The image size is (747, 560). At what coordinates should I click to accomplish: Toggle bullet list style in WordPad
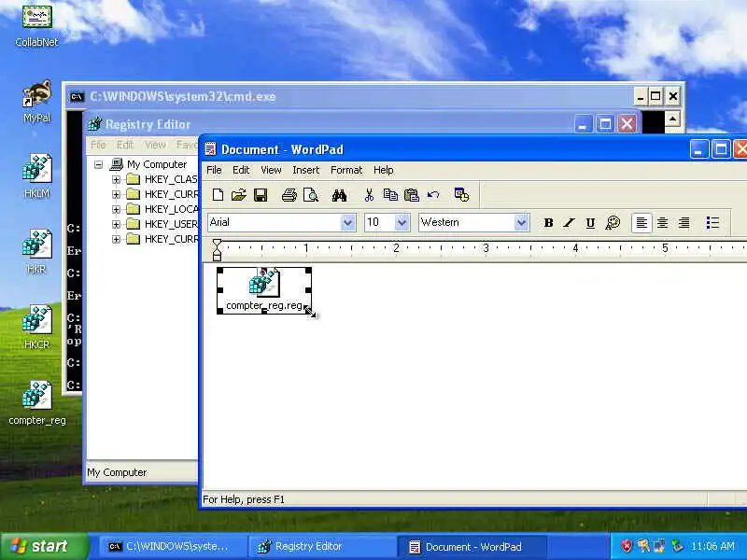click(x=712, y=222)
